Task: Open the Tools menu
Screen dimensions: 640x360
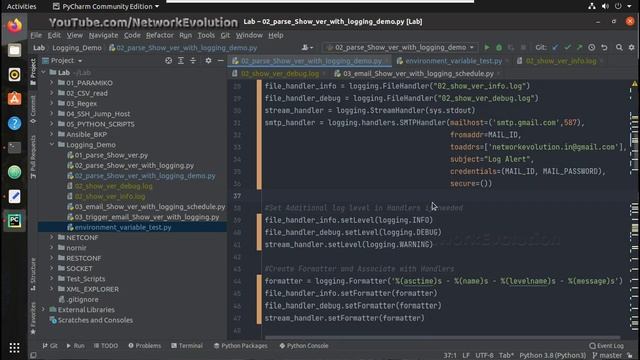Action: [206, 35]
